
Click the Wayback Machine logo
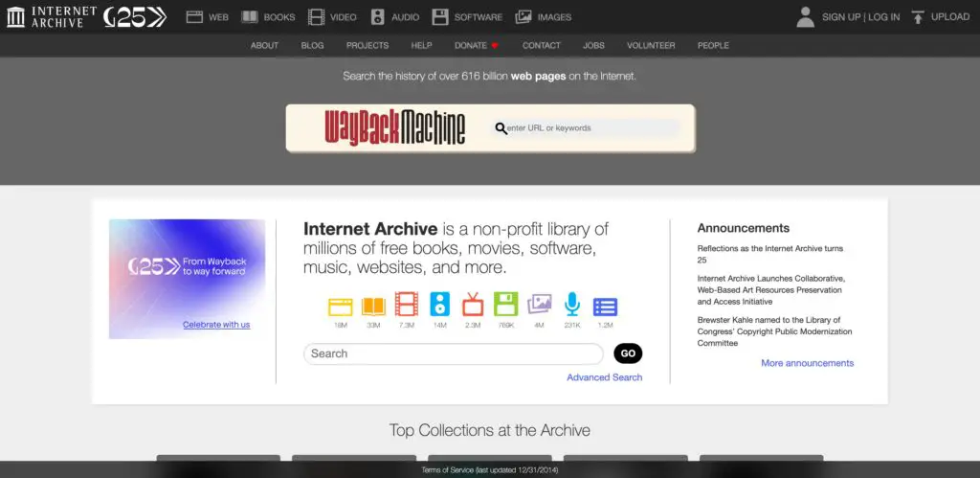point(395,127)
